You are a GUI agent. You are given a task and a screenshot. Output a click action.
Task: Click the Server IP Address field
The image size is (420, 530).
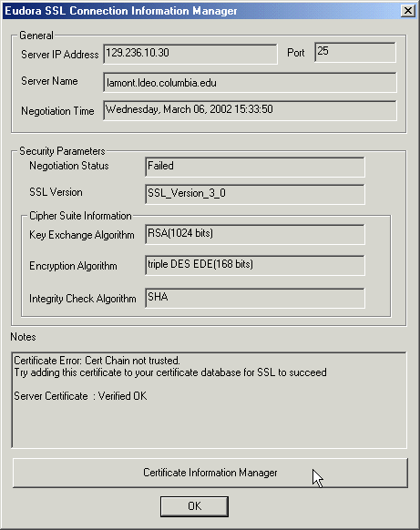[x=190, y=54]
